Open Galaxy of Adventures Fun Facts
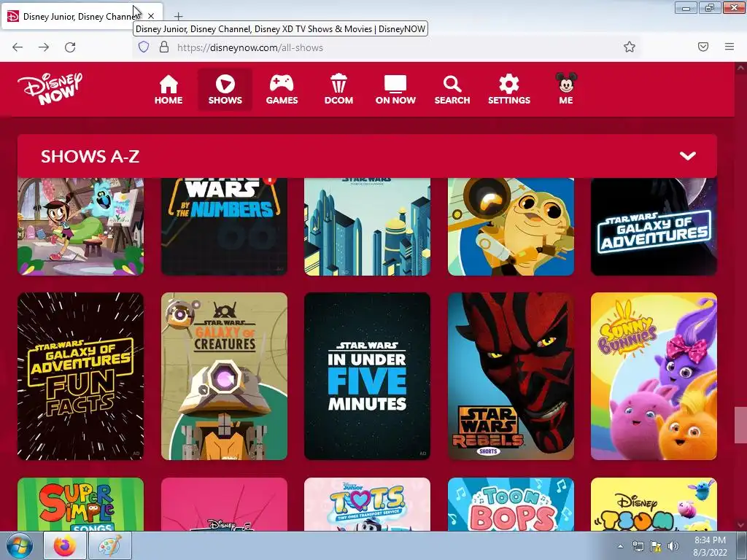This screenshot has width=747, height=560. (80, 376)
